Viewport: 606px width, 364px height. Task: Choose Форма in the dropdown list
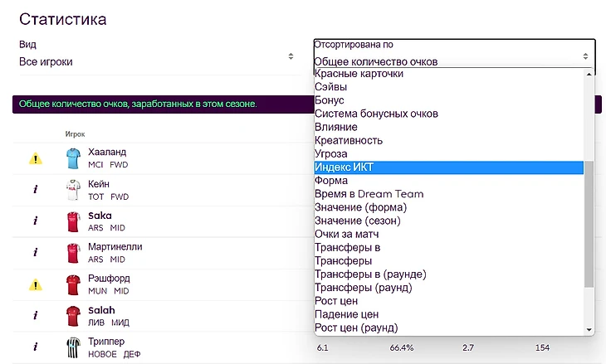(330, 181)
